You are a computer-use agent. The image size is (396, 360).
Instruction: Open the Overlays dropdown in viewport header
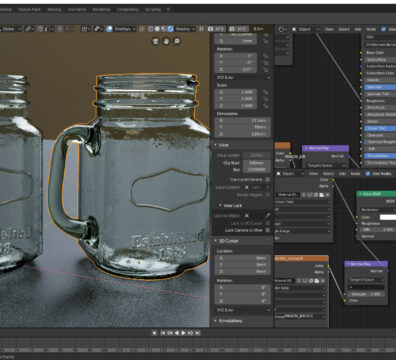tap(125, 29)
